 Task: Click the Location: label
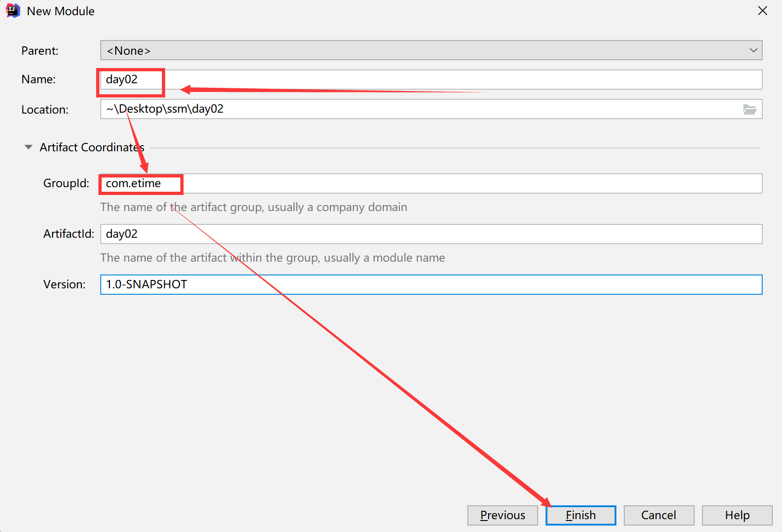(x=45, y=110)
